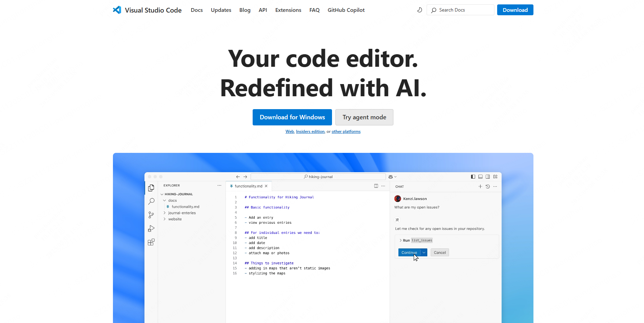The image size is (644, 323).
Task: Click the Download for Windows button
Action: pyautogui.click(x=292, y=117)
